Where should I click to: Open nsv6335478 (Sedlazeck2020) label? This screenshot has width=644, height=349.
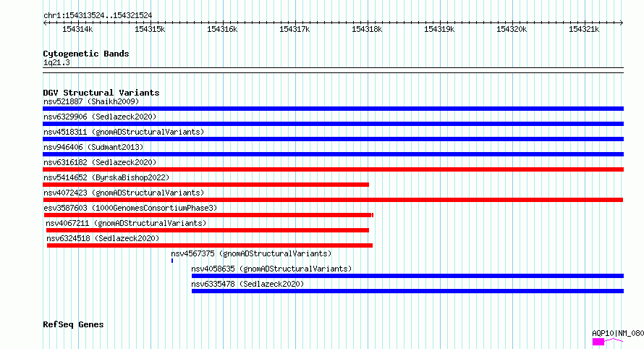[247, 284]
